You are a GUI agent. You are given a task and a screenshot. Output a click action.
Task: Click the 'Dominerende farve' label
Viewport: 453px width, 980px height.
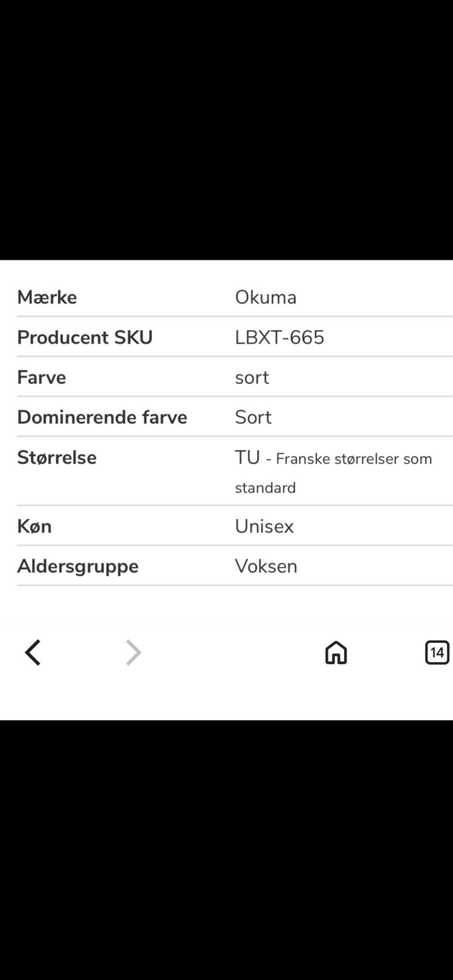click(x=102, y=417)
